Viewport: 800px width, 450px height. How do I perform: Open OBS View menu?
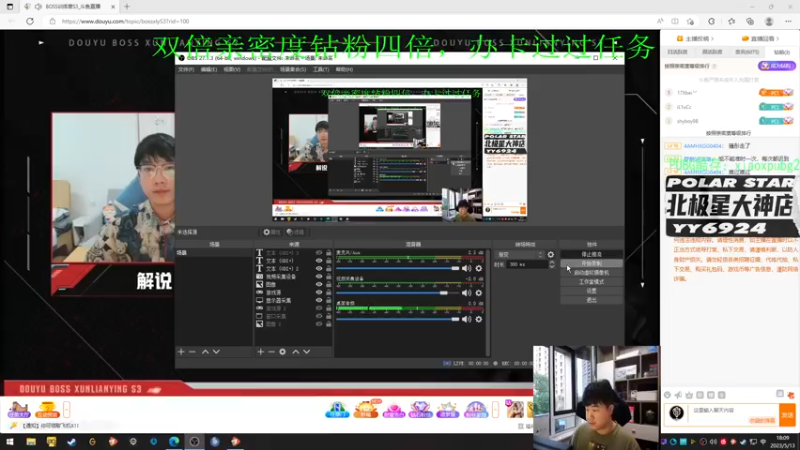232,69
